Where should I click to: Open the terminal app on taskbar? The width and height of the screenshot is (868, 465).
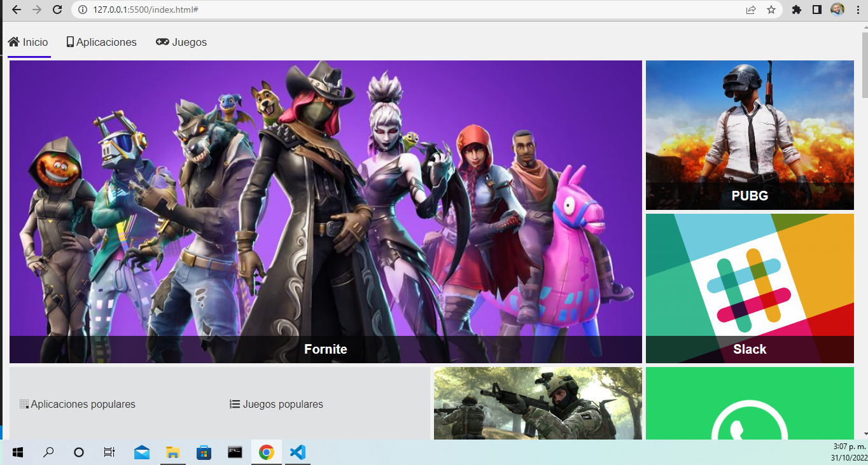click(x=235, y=452)
